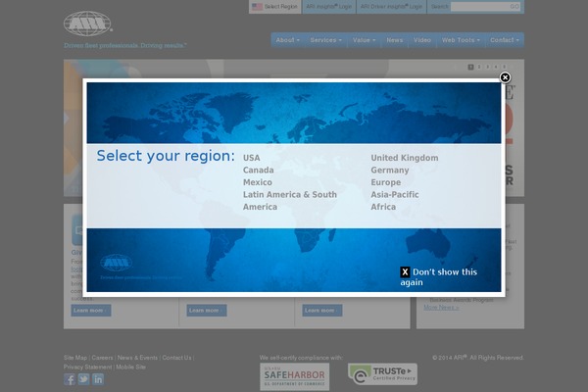This screenshot has width=588, height=392.
Task: Expand the About dropdown menu
Action: click(x=287, y=40)
